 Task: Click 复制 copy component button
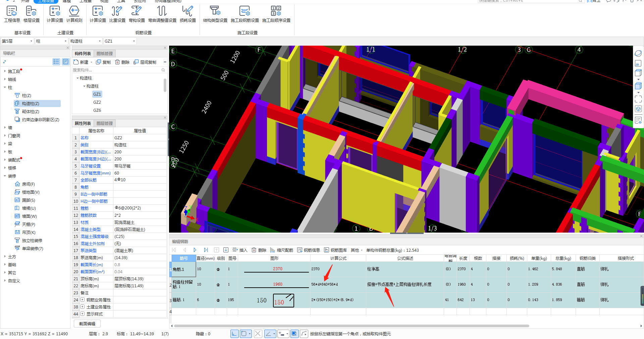click(103, 62)
